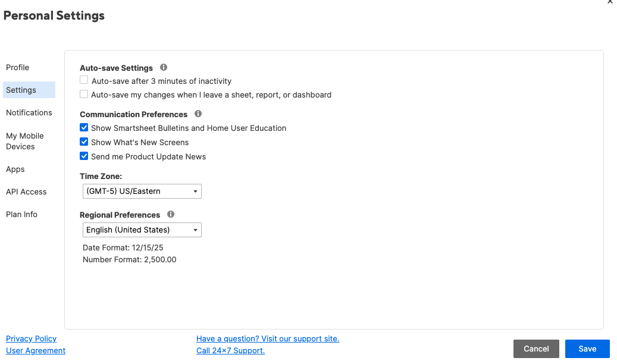This screenshot has width=617, height=364.
Task: Go to the Profile section
Action: 18,67
